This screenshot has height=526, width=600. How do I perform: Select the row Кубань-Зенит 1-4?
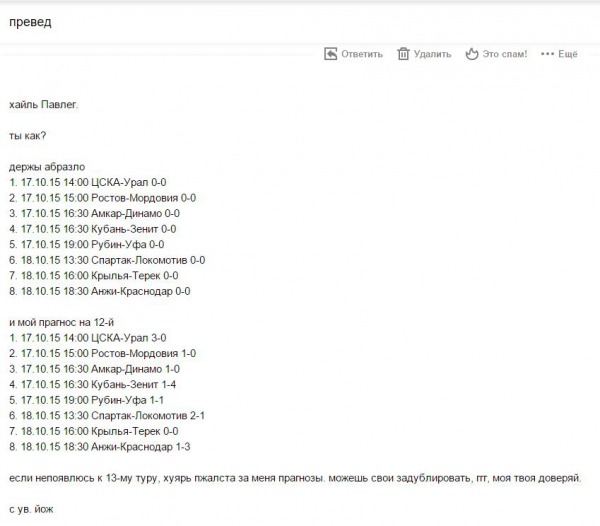click(x=93, y=384)
